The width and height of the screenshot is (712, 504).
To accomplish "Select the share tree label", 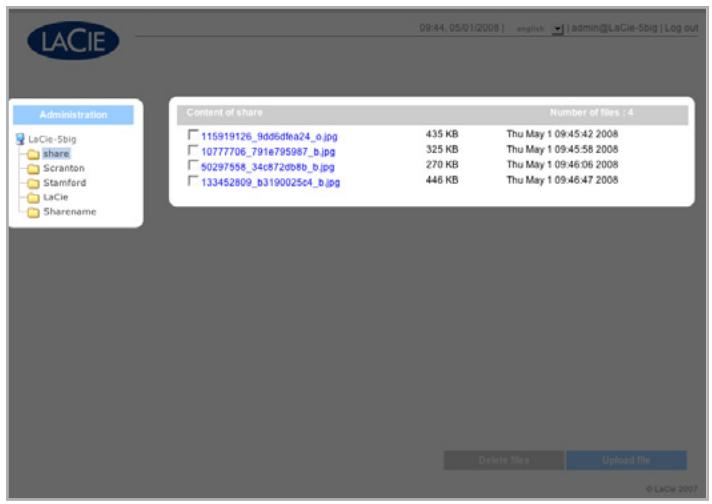I will [x=56, y=153].
